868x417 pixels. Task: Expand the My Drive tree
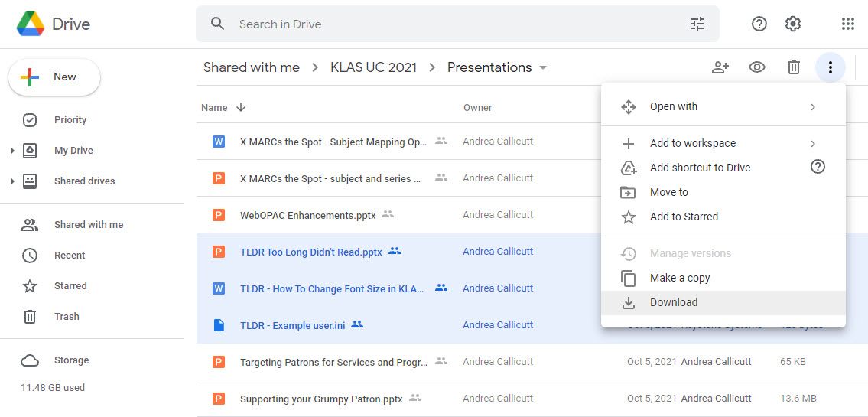coord(12,151)
